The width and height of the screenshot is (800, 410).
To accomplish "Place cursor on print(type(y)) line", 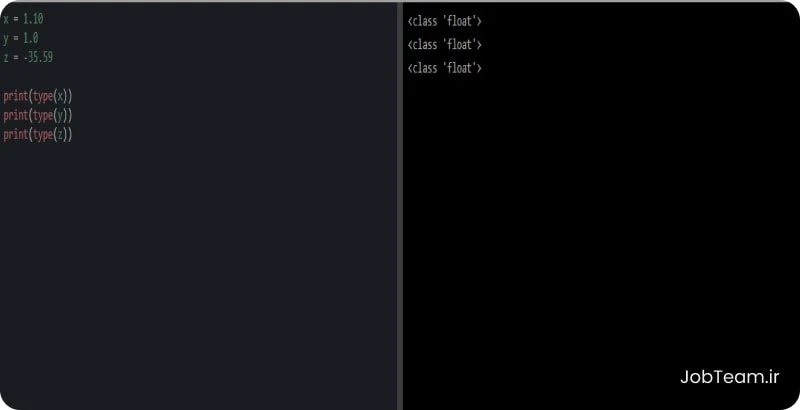I will [x=38, y=116].
